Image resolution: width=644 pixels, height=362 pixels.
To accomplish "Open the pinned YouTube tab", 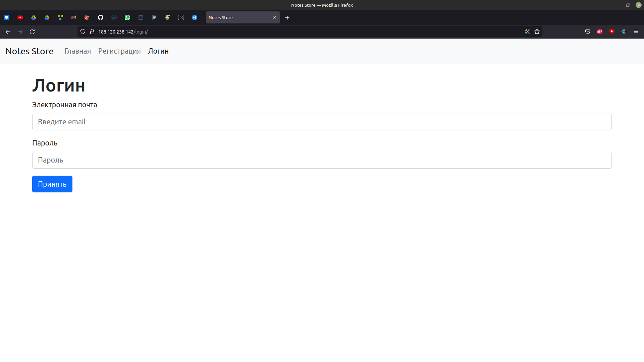I will [x=20, y=17].
